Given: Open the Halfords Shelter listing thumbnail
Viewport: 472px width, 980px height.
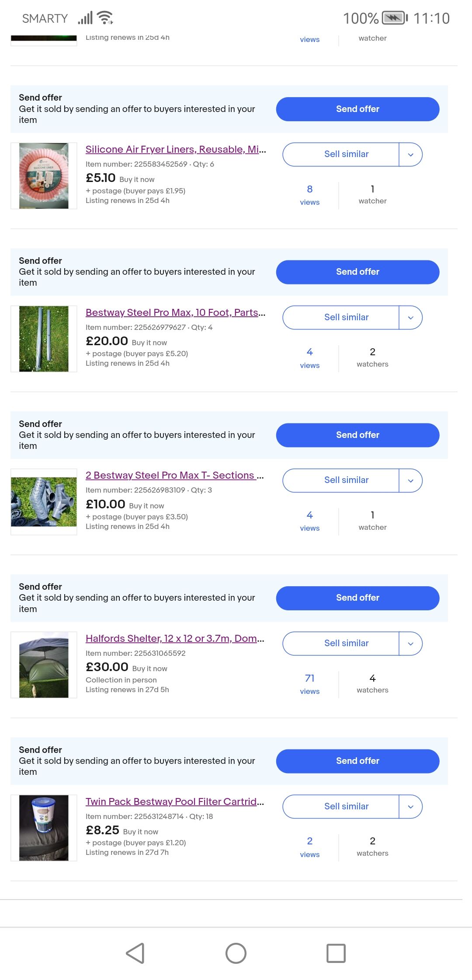Looking at the screenshot, I should (x=44, y=665).
